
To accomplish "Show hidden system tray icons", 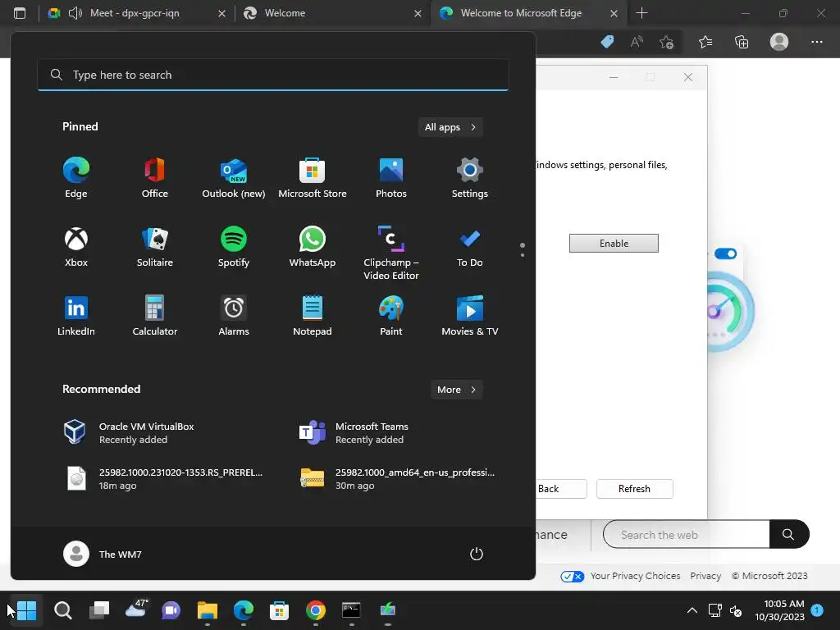I will (x=692, y=610).
